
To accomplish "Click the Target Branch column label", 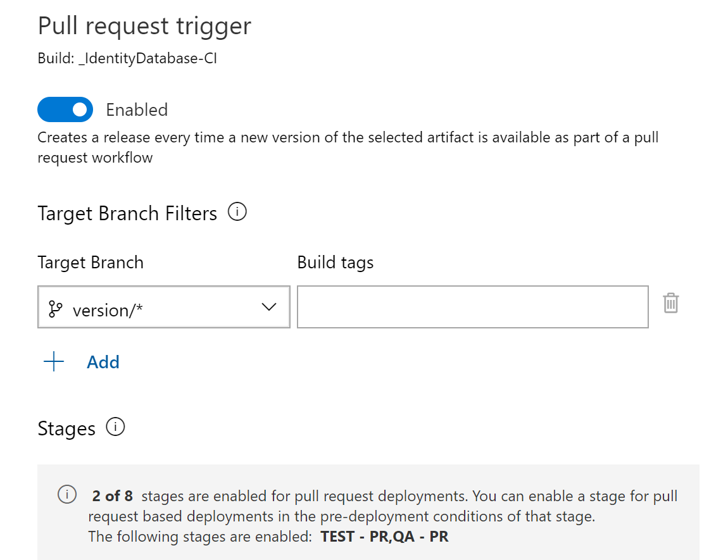I will 91,263.
